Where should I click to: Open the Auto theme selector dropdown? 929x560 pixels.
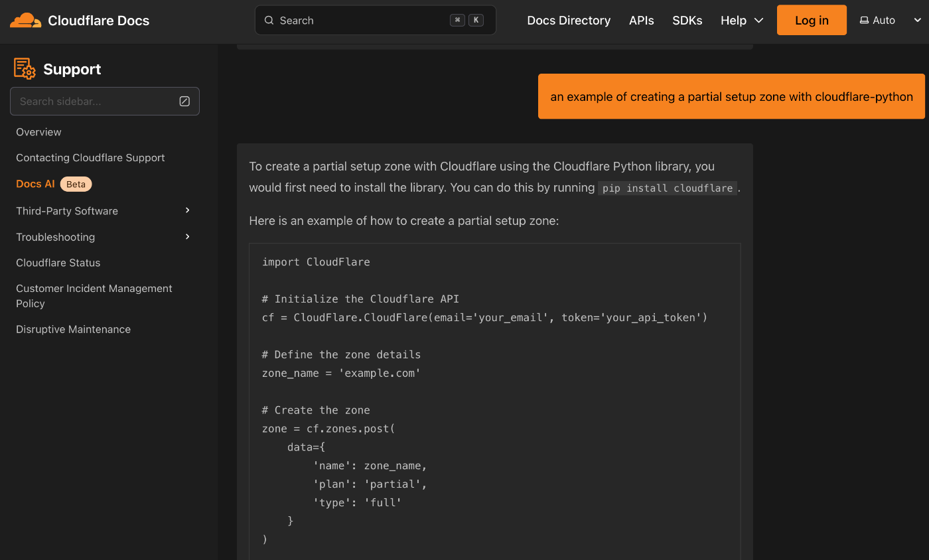pos(917,21)
